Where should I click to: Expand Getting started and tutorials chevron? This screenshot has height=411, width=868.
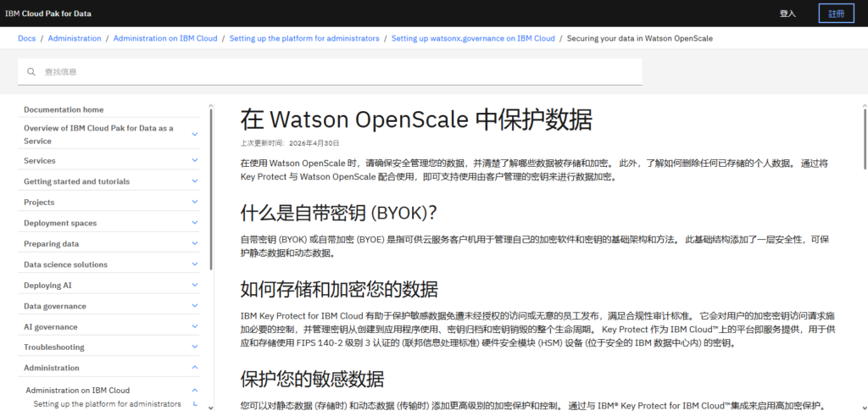[194, 181]
